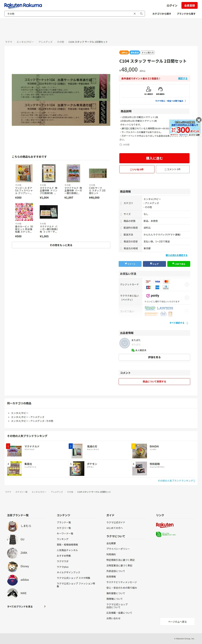Open その他の人気ブランドランキング link
Image resolution: width=202 pixels, height=644 pixels.
coord(176,481)
